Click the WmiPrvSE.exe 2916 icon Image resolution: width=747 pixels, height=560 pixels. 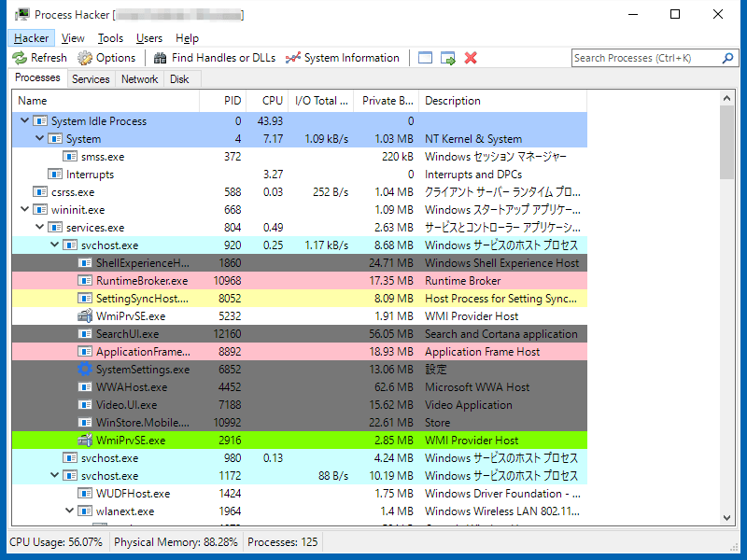pos(85,440)
